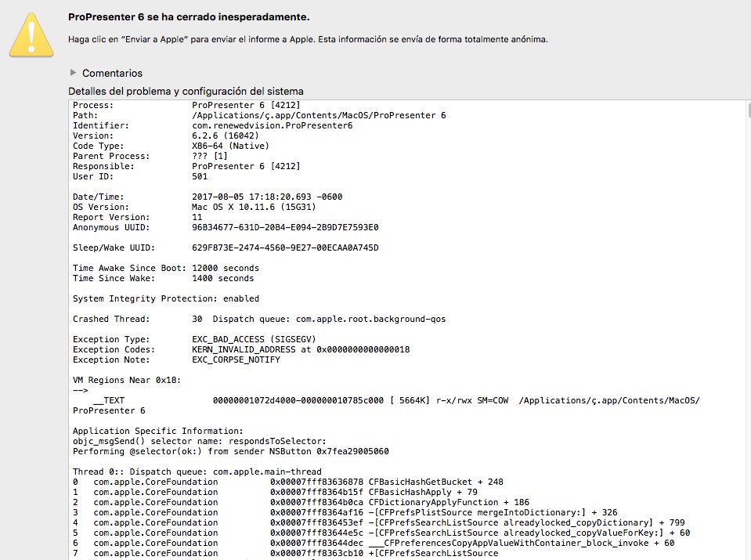
Task: Click the 'VM Regions Near 0x18:' line
Action: coord(127,380)
